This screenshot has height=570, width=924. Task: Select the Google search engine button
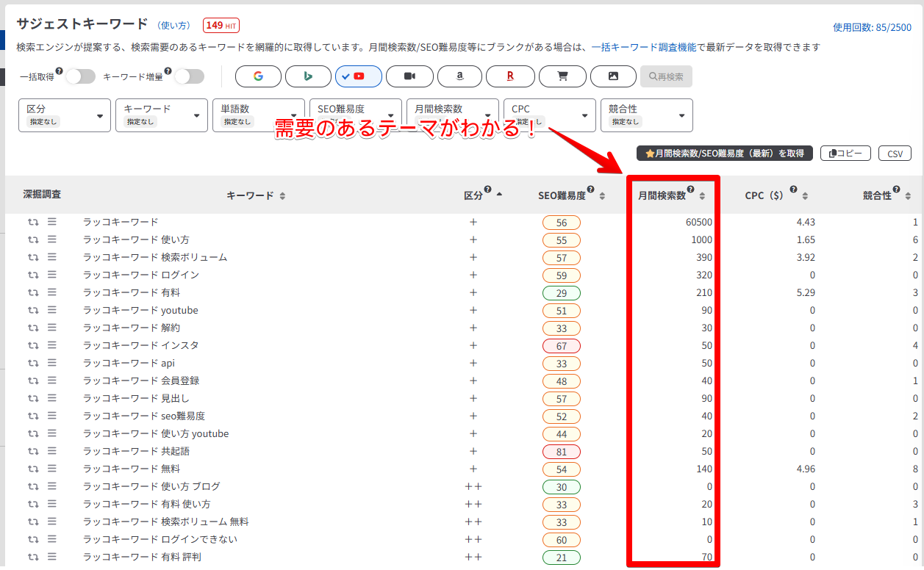tap(258, 76)
